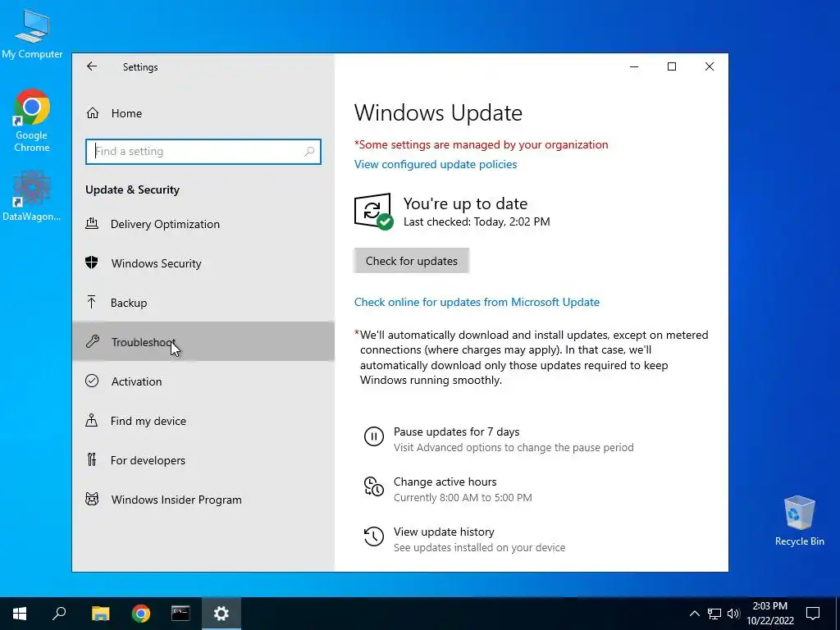Click 'You're up to date' status text
Image resolution: width=840 pixels, height=630 pixels.
click(466, 203)
